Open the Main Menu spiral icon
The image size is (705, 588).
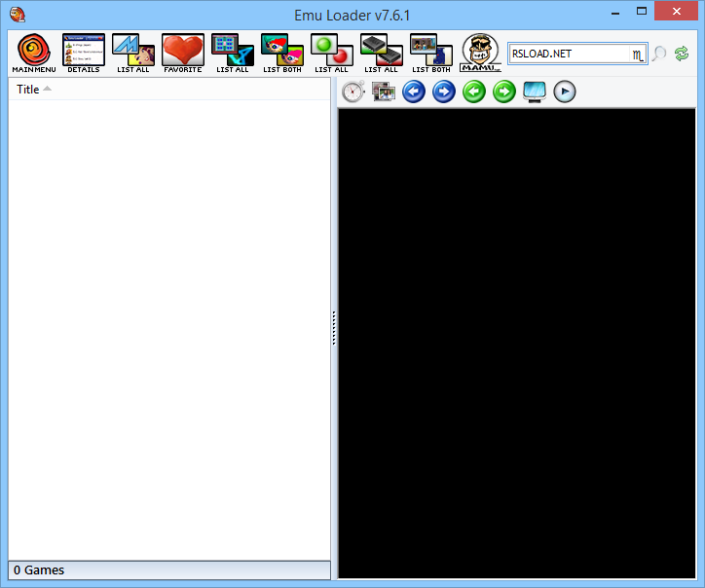coord(34,53)
